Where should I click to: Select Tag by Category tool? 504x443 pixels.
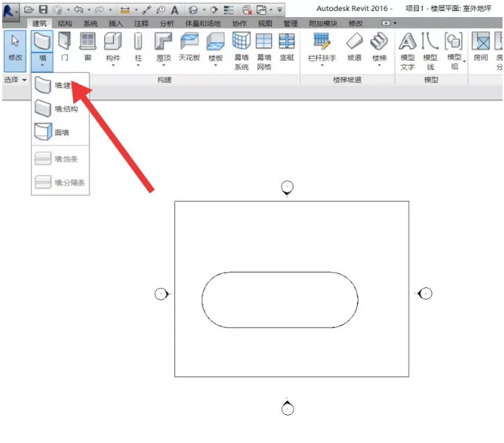pyautogui.click(x=160, y=10)
